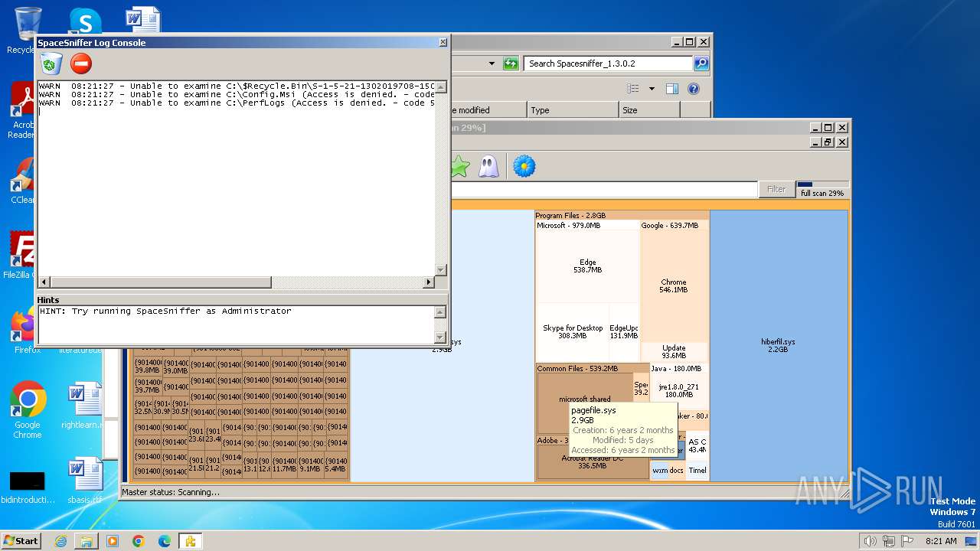Click the Size column header in Explorer

pyautogui.click(x=649, y=110)
